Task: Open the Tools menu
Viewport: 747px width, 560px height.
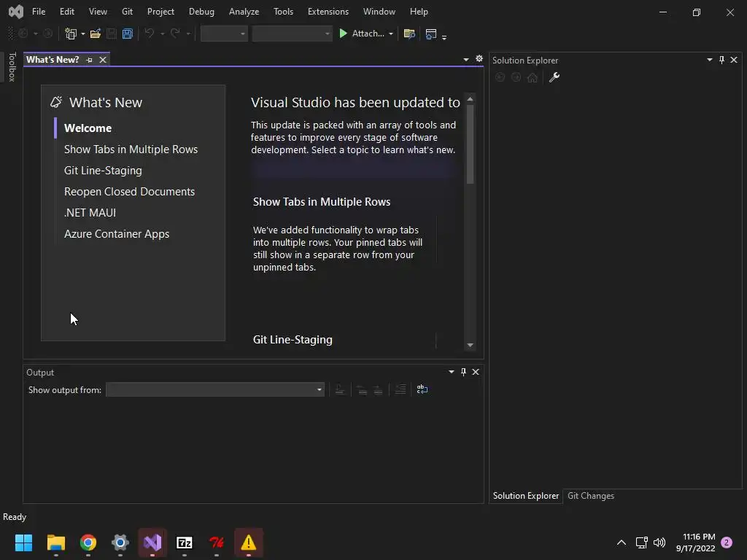Action: [283, 12]
